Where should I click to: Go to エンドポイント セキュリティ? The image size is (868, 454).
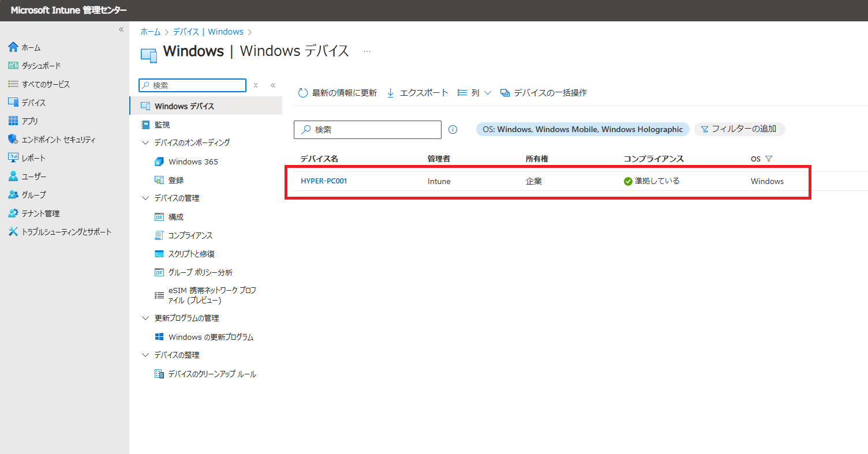click(58, 140)
